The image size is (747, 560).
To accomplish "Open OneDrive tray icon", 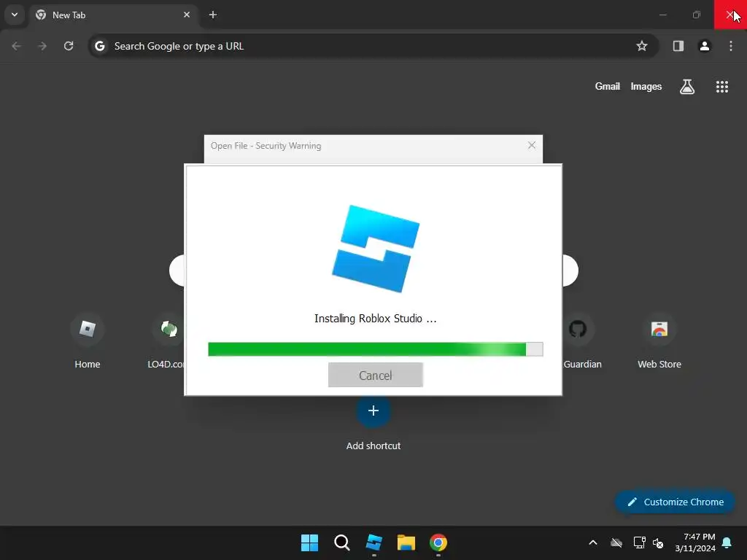I will pos(616,542).
